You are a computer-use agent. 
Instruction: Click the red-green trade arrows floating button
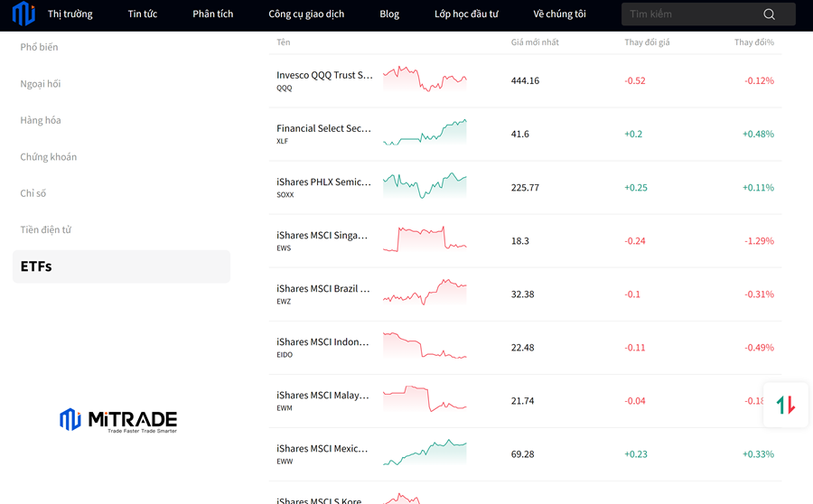785,405
